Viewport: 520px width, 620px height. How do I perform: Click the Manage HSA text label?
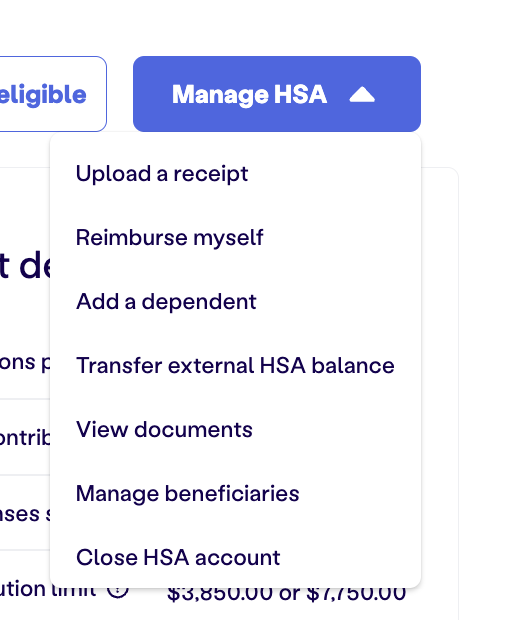tap(250, 95)
